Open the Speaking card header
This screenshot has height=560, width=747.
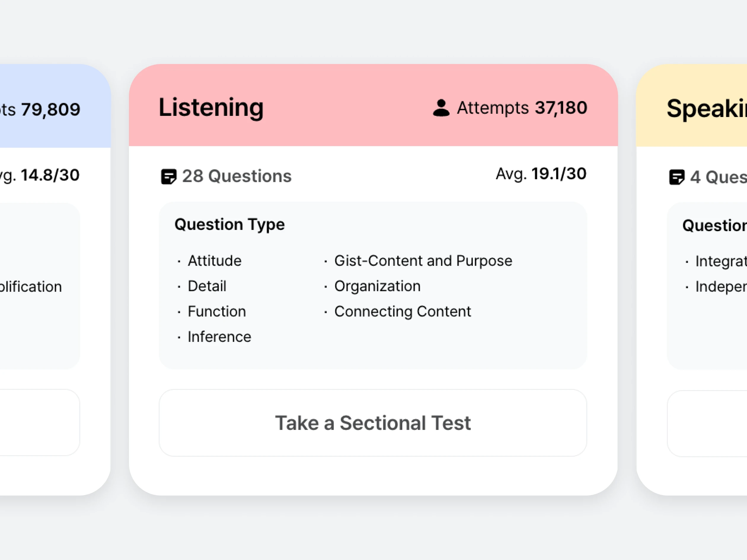706,109
